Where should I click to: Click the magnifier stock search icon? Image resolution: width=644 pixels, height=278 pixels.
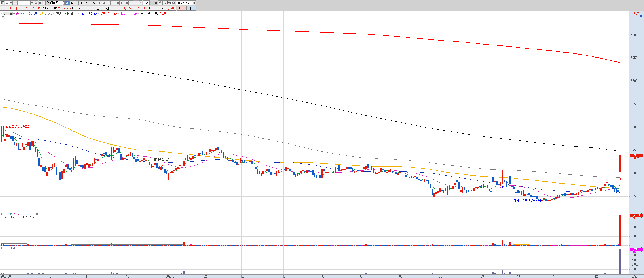coord(36,3)
